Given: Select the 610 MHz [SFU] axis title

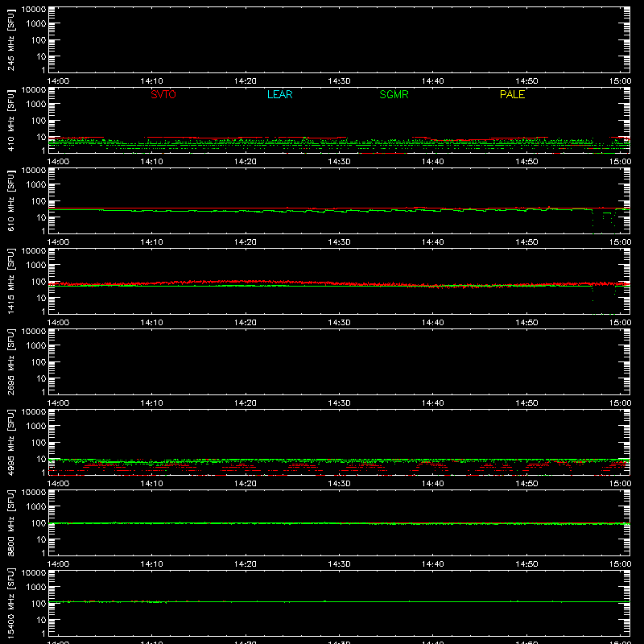Looking at the screenshot, I should (10, 200).
